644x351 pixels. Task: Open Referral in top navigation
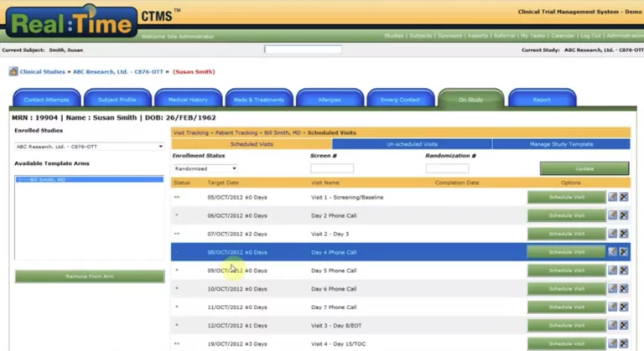coord(504,36)
